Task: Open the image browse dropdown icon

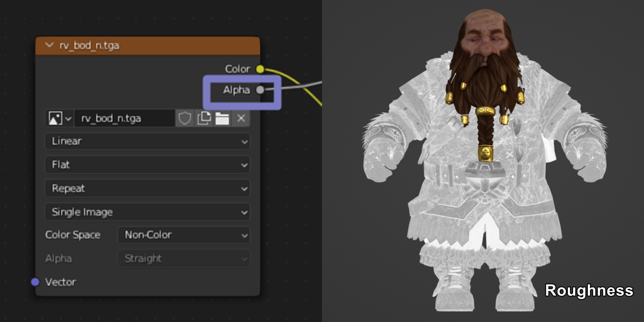Action: [59, 119]
